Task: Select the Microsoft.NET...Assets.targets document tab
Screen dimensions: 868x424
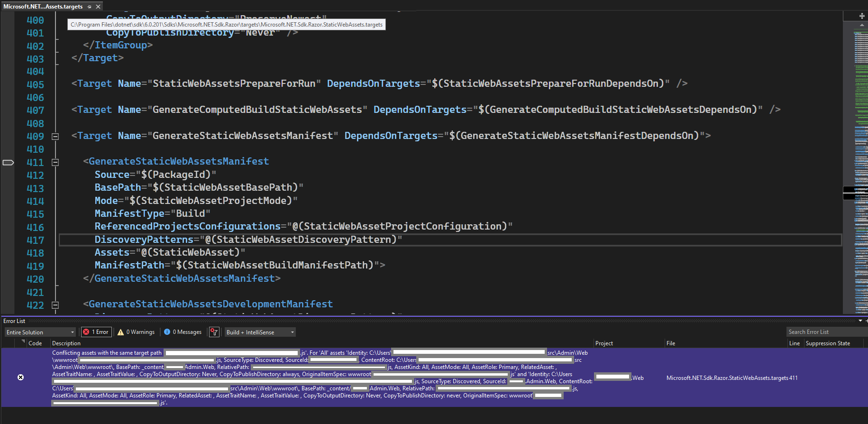Action: 43,7
